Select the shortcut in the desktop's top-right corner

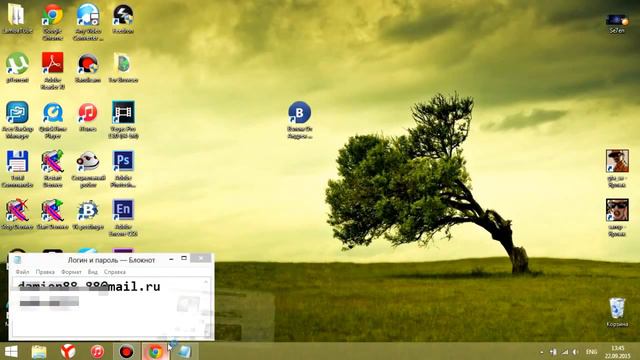click(617, 23)
